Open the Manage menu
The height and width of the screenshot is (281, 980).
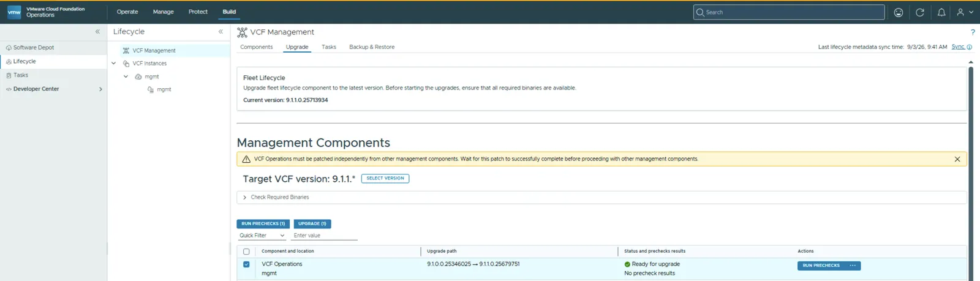coord(163,12)
